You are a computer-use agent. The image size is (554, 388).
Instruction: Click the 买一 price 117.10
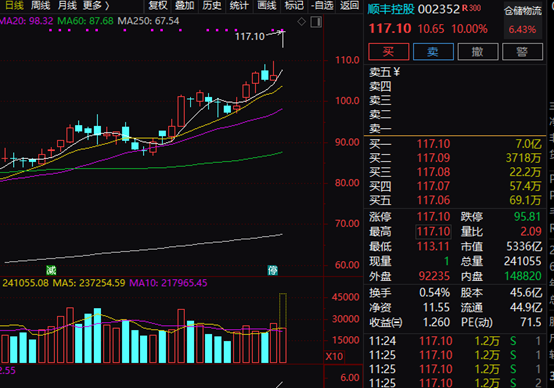click(x=434, y=144)
